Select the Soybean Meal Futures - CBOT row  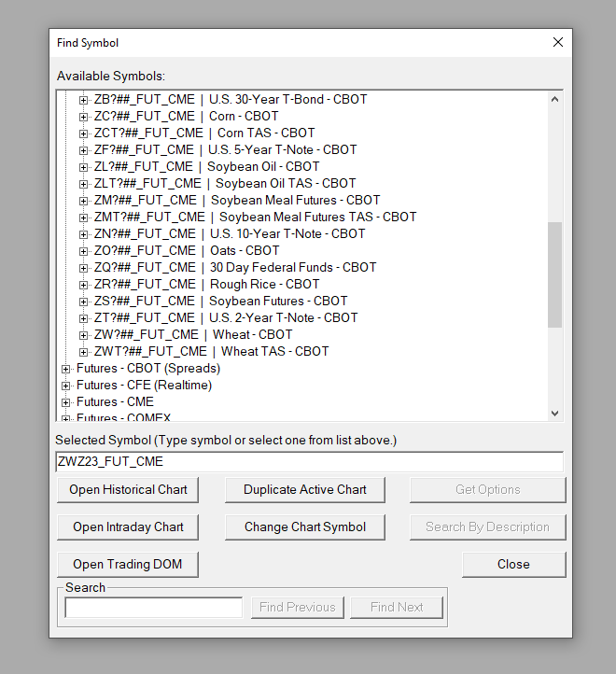click(x=237, y=200)
